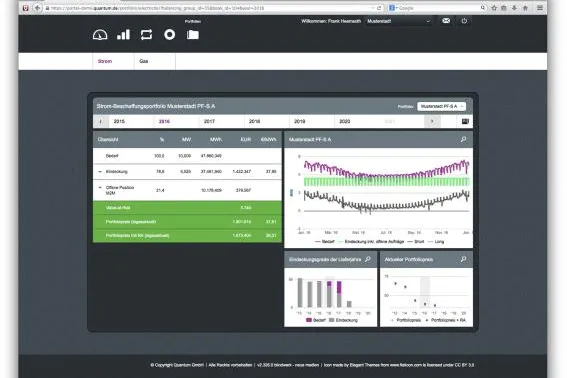Reload the page in the address bar
The image size is (567, 378).
(x=379, y=8)
